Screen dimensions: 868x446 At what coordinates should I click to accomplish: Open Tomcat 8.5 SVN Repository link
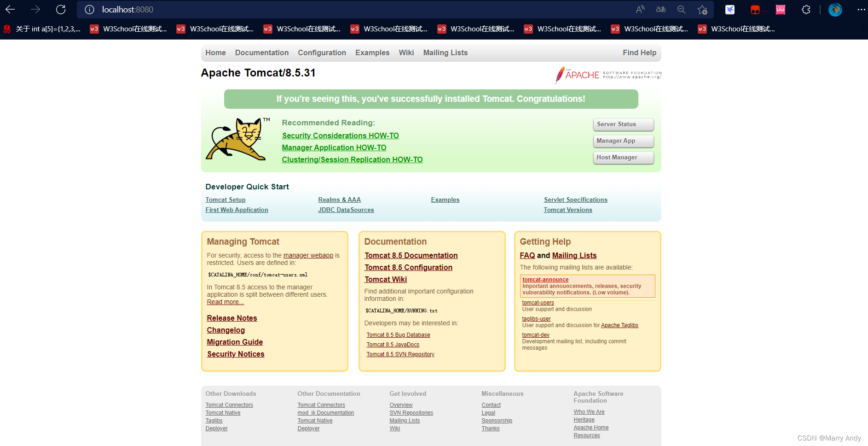click(x=400, y=355)
